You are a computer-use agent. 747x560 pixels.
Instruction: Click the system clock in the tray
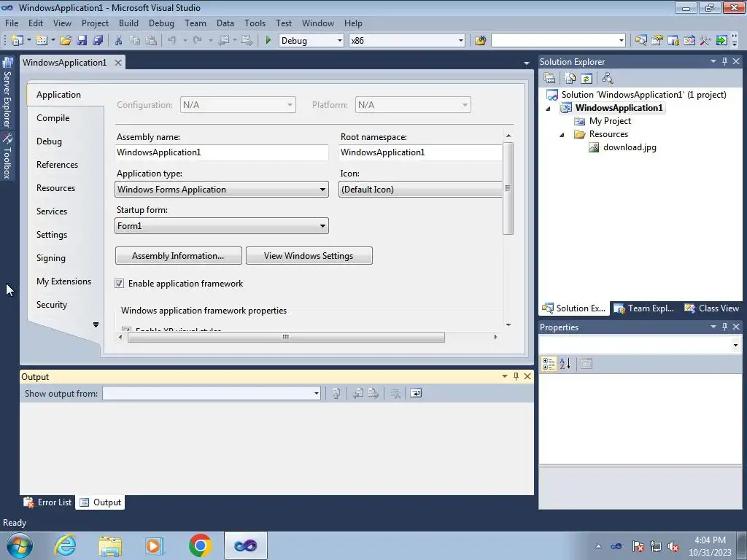coord(710,545)
